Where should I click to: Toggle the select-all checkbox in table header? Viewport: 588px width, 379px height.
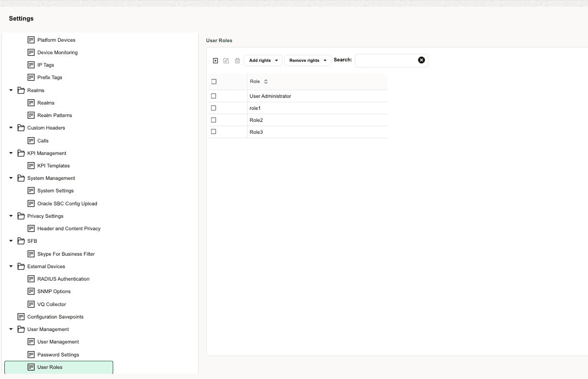tap(213, 82)
